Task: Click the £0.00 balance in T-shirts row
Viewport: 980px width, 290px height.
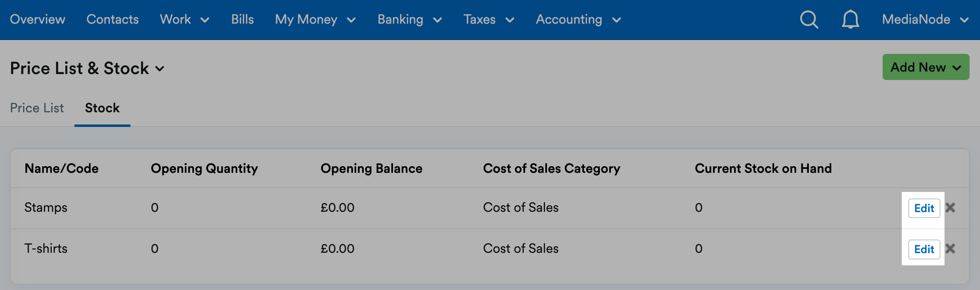Action: pos(337,249)
